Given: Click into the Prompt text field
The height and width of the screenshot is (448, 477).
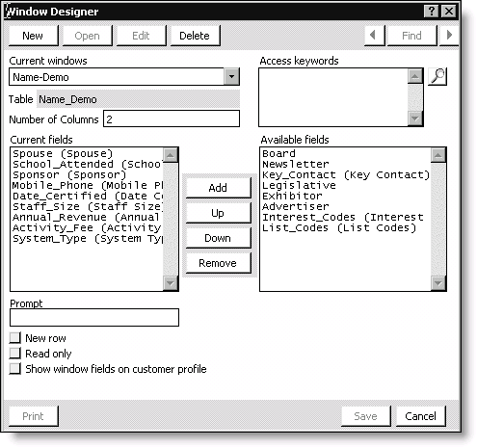Looking at the screenshot, I should (x=94, y=318).
